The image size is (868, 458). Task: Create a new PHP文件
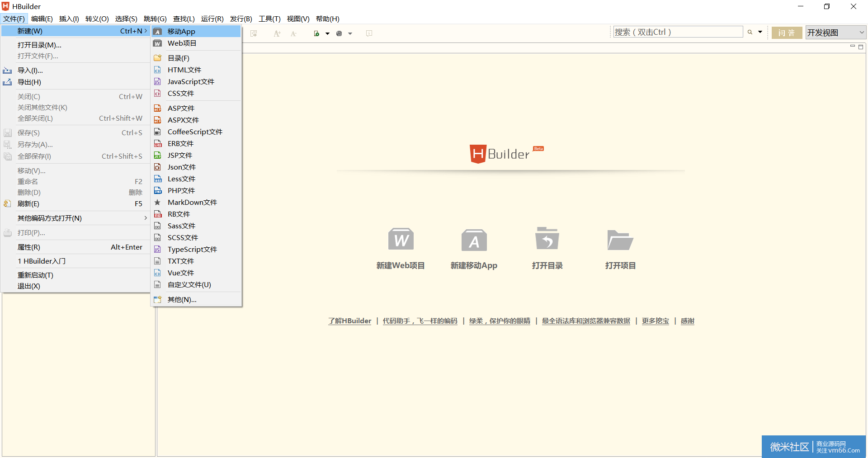196,190
